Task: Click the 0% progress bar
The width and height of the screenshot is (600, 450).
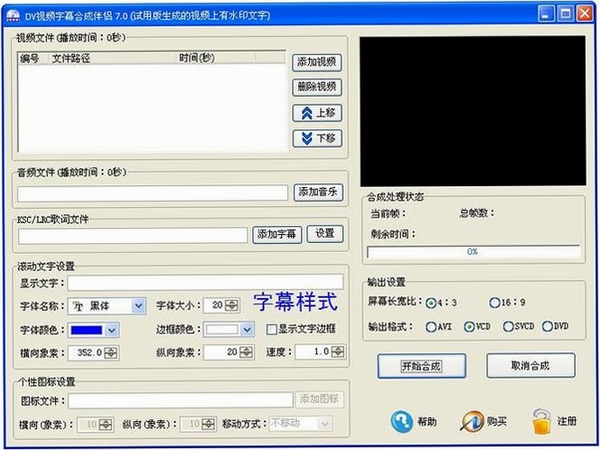Action: point(474,252)
